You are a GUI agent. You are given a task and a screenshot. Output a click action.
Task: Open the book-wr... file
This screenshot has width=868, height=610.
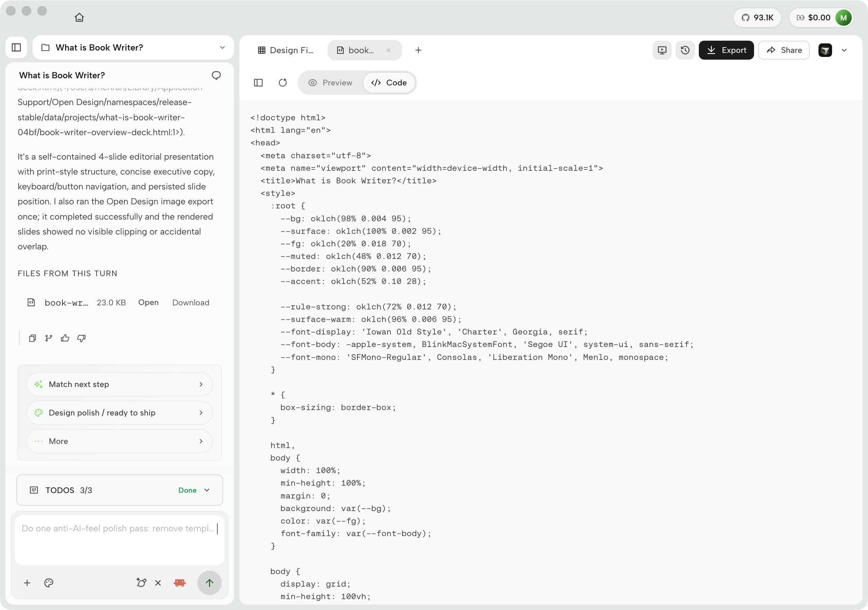pos(148,302)
